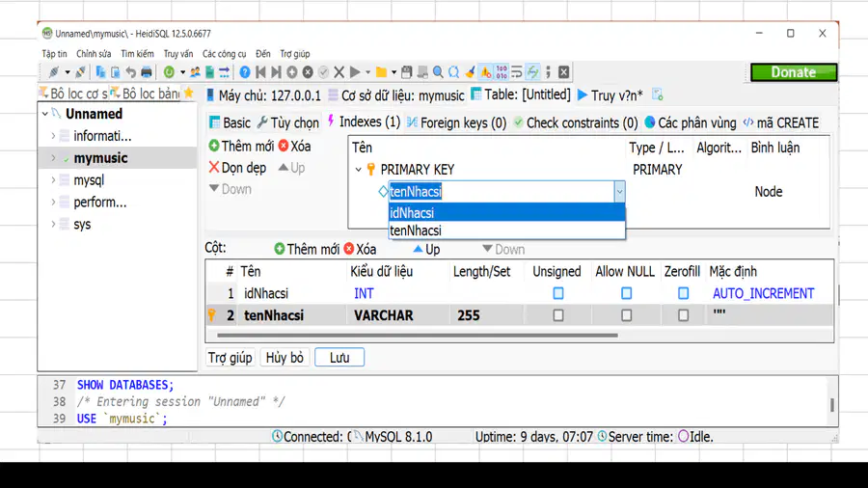Click the blue help question mark icon
868x488 pixels.
245,72
